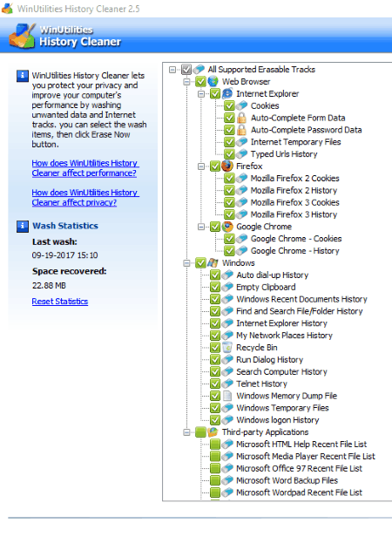The height and width of the screenshot is (550, 392).
Task: Click the Web Browser globe icon
Action: click(x=213, y=81)
